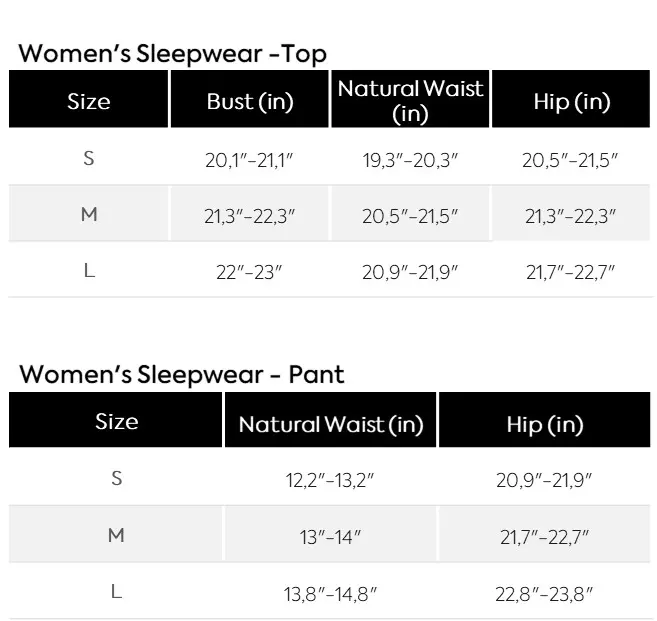The width and height of the screenshot is (657, 621).
Task: Select Natural Waist header in Top table
Action: coord(410,101)
